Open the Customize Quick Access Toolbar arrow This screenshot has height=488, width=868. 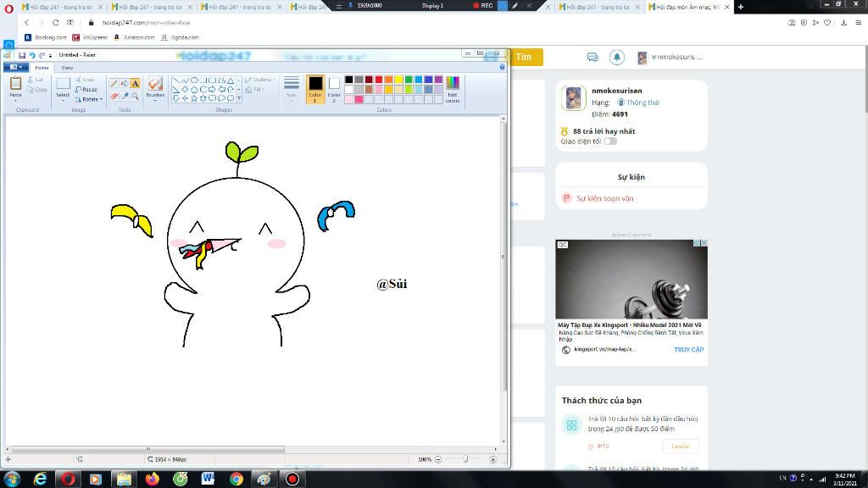tap(50, 55)
